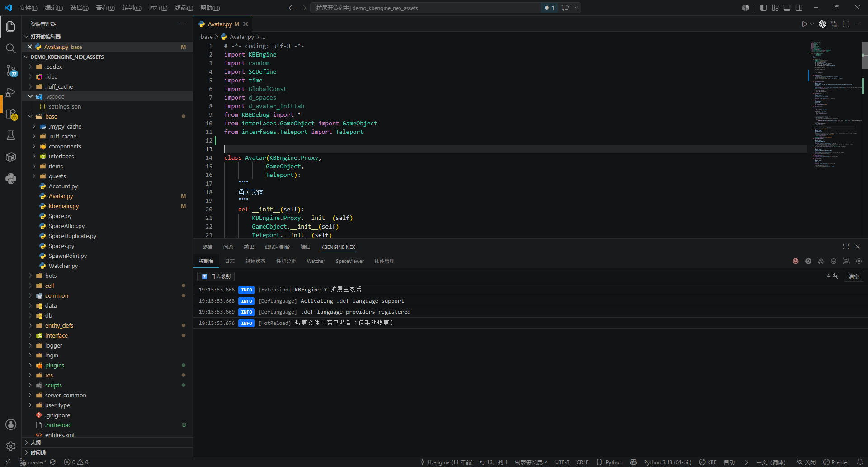Click the restart icon in KBEngine panel

coord(808,261)
